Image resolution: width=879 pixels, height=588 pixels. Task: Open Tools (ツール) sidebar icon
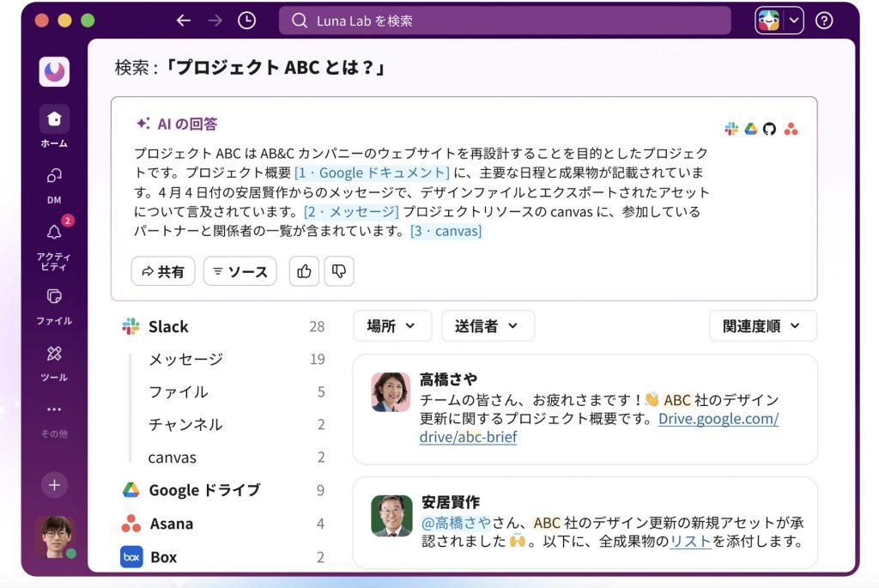pos(54,354)
